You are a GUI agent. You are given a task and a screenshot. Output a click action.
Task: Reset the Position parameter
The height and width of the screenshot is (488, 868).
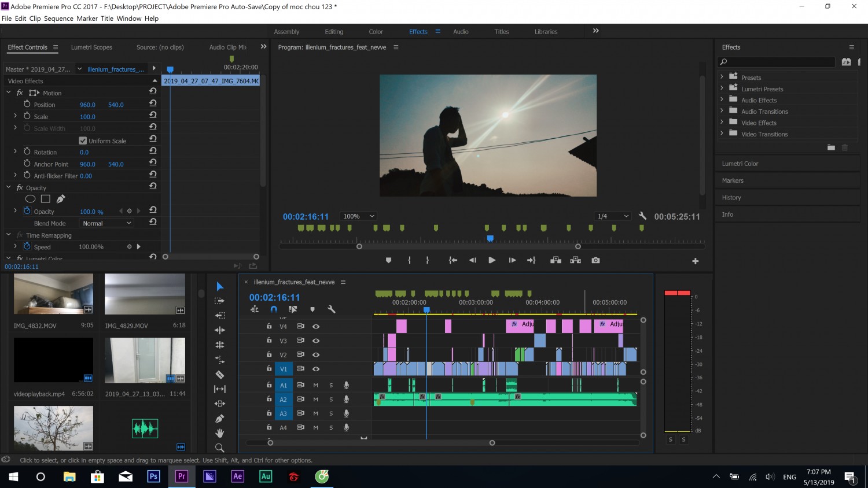(x=153, y=103)
